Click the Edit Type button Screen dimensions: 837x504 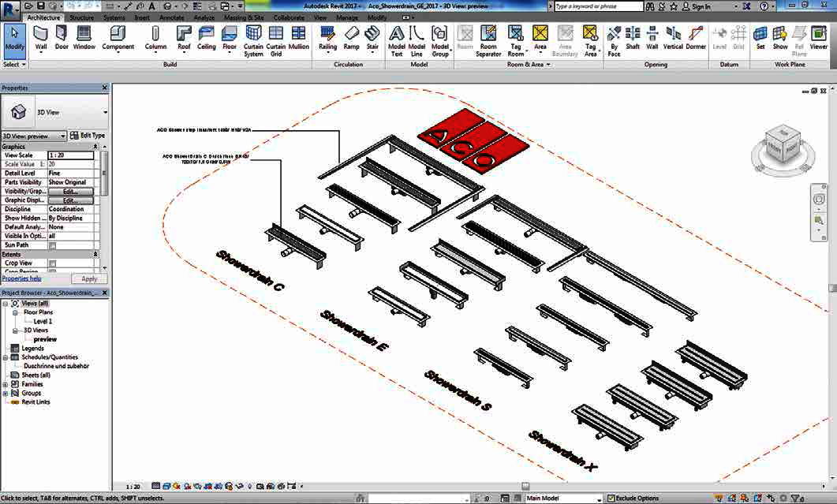pyautogui.click(x=88, y=136)
